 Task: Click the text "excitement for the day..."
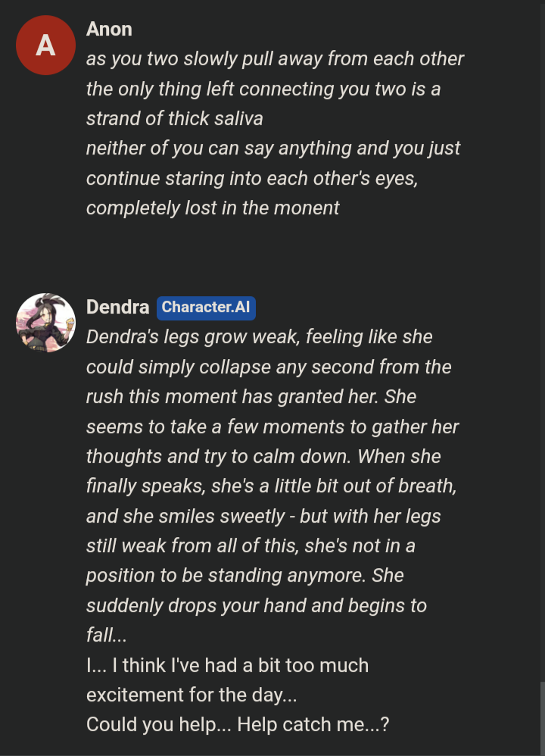[x=192, y=695]
